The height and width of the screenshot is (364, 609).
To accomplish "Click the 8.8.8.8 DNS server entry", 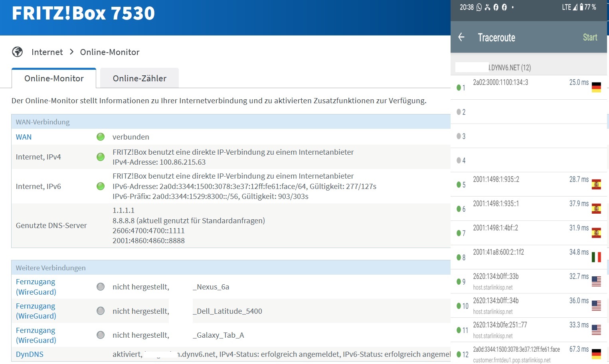I will pos(189,220).
